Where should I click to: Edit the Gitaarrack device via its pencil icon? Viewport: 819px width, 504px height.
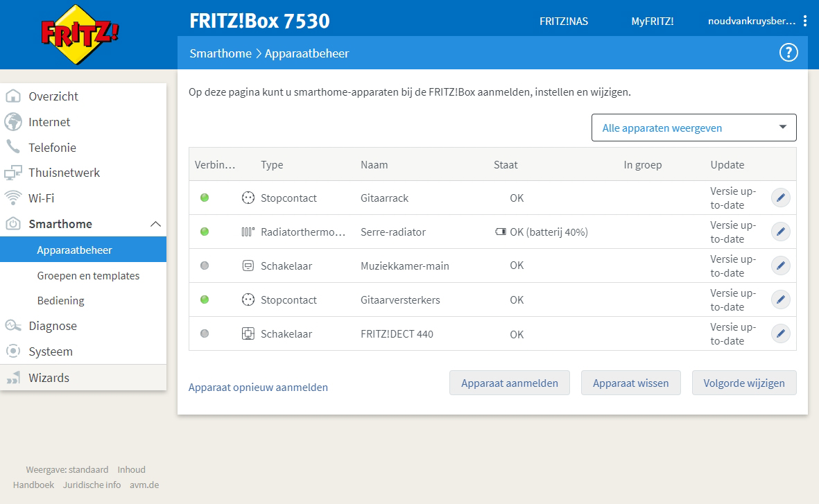[x=780, y=198]
